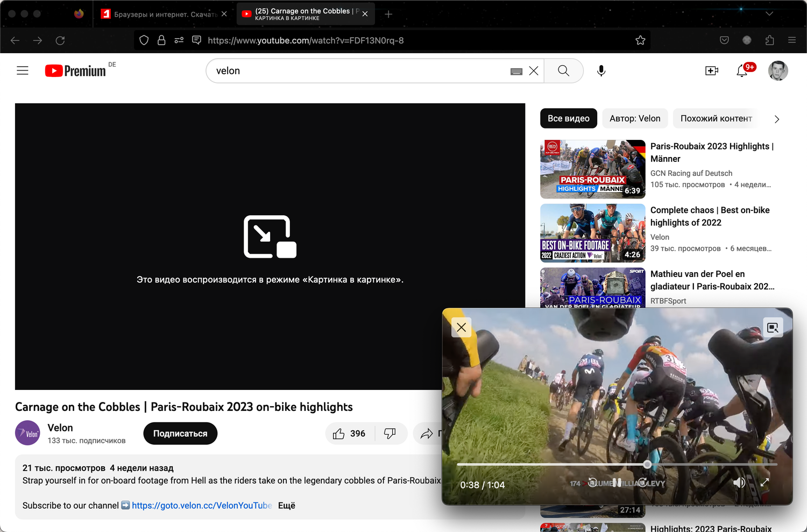The height and width of the screenshot is (532, 807).
Task: Start voice search with microphone
Action: pos(601,71)
